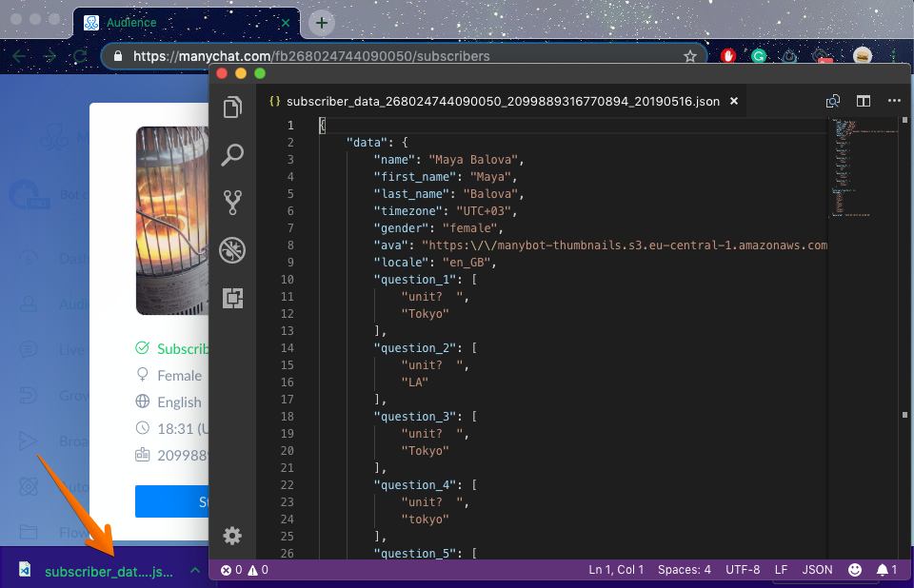The image size is (914, 588).
Task: Close the subscriber_data JSON tab
Action: click(x=735, y=101)
